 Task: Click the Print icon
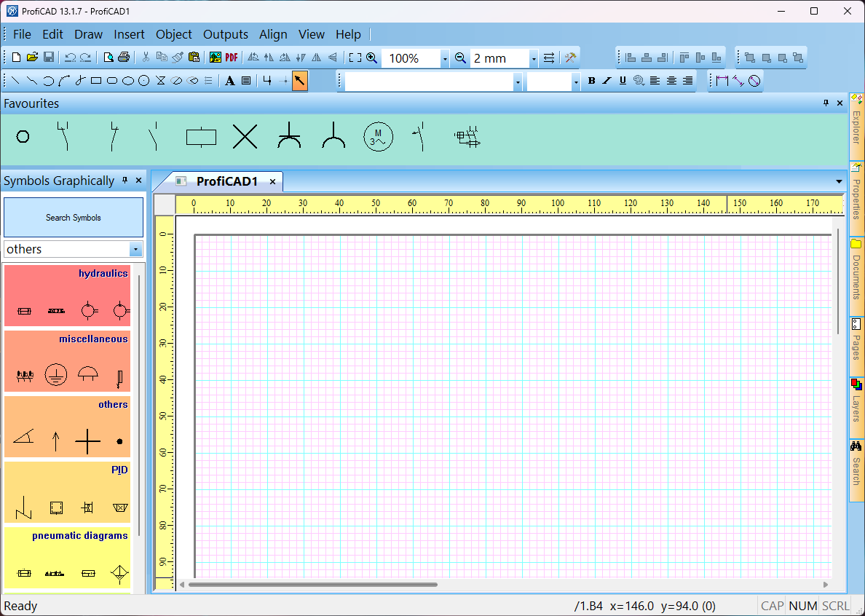(124, 58)
